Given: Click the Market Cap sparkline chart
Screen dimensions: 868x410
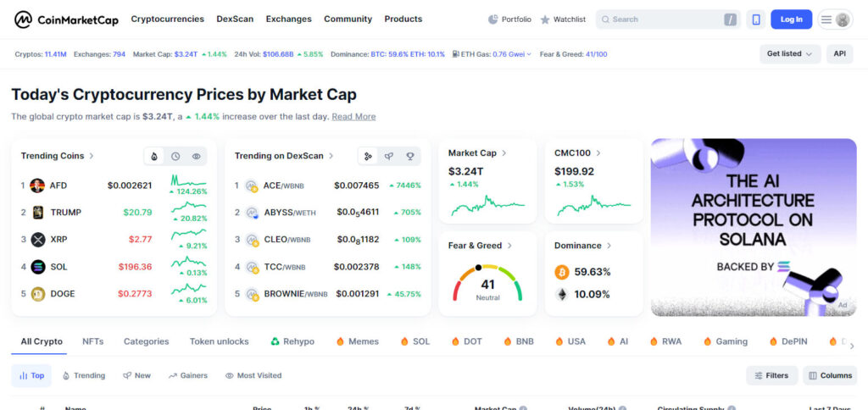Looking at the screenshot, I should [x=487, y=205].
